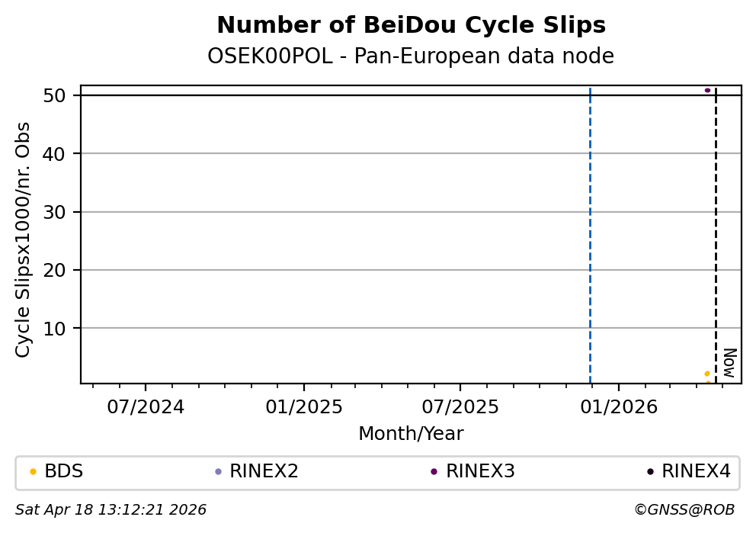Click the orange BDS data point
Screen dimensions: 756x533
(x=707, y=374)
